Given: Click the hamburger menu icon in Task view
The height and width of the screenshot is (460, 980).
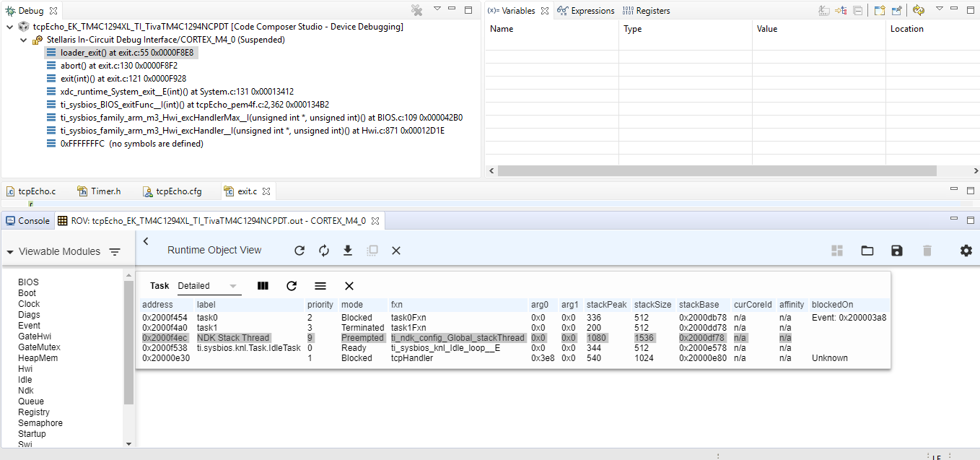Looking at the screenshot, I should (320, 286).
